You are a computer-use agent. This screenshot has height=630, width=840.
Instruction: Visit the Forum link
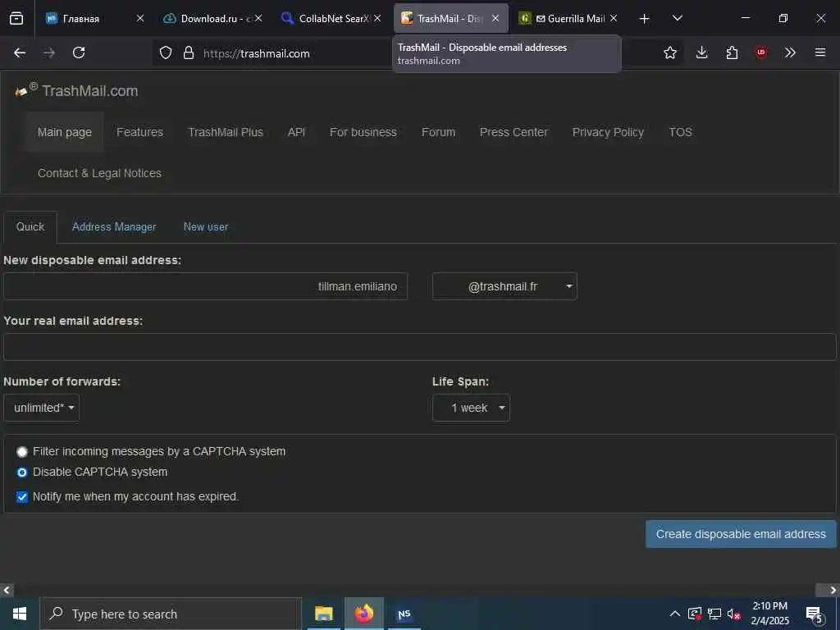[x=438, y=132]
